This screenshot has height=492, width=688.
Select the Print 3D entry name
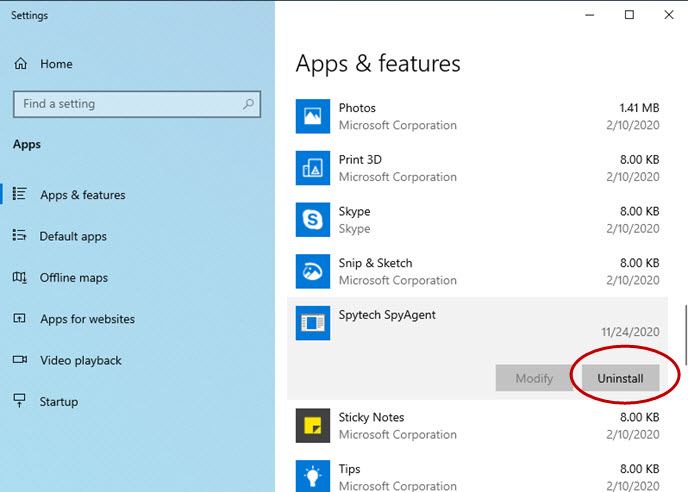360,160
